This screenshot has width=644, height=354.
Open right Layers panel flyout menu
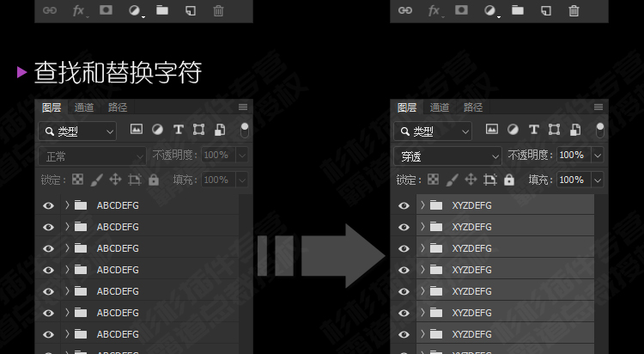(598, 107)
